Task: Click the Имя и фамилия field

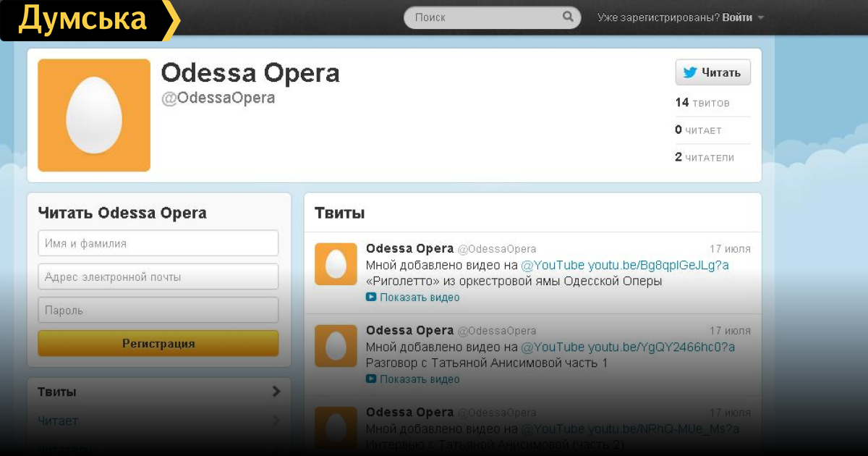Action: click(158, 243)
